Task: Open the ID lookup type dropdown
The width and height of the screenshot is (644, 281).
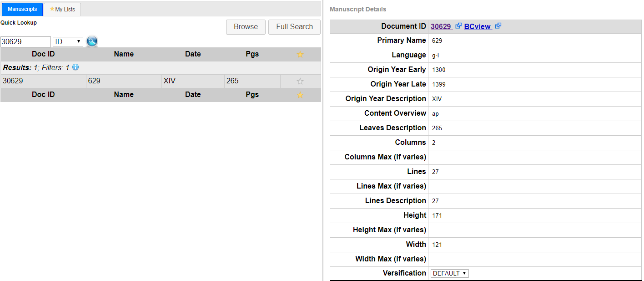Action: 68,41
